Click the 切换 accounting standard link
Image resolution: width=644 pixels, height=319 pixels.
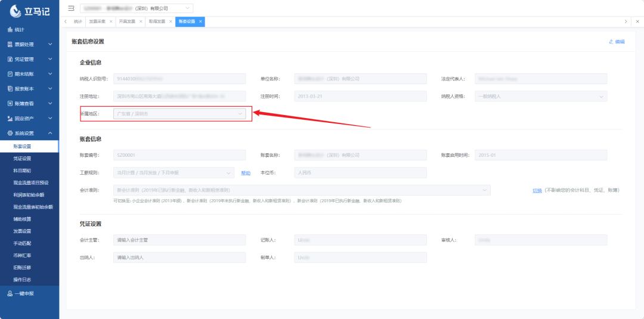pos(537,190)
